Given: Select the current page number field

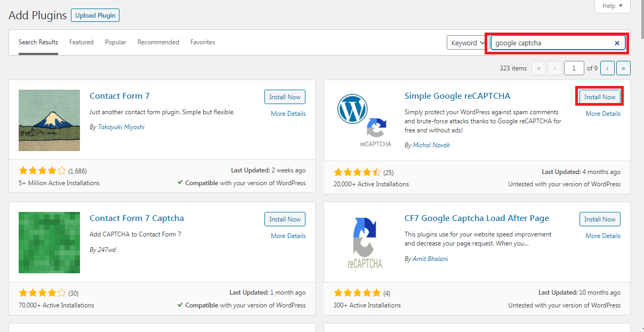Looking at the screenshot, I should (x=574, y=68).
